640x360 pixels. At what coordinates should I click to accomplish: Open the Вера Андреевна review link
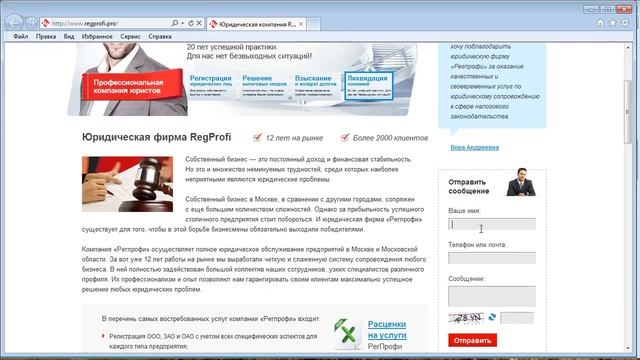(474, 147)
